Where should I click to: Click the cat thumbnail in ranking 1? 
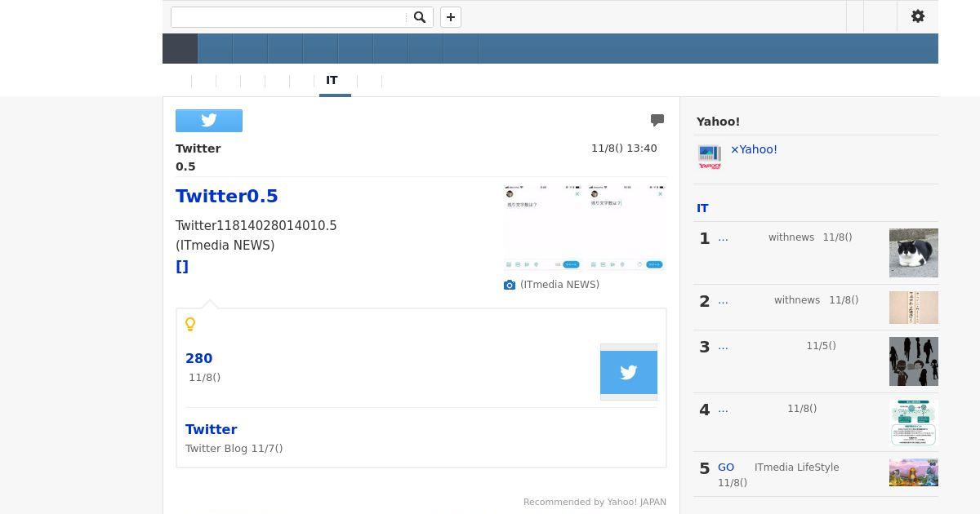coord(914,253)
